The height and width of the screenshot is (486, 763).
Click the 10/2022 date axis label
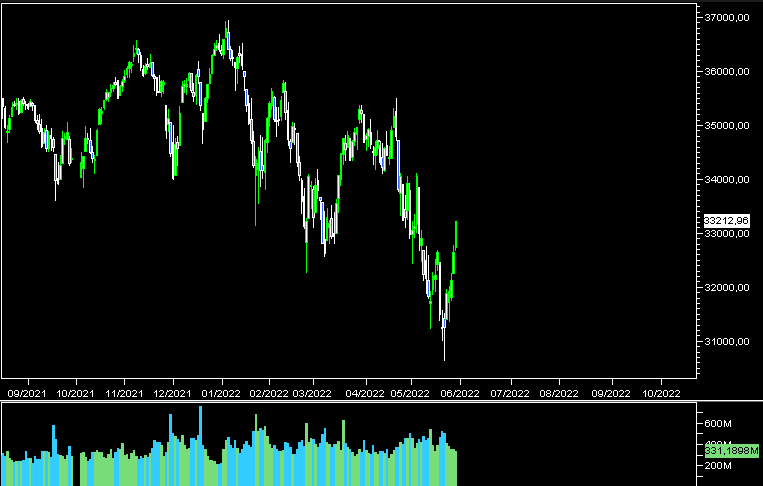(660, 393)
